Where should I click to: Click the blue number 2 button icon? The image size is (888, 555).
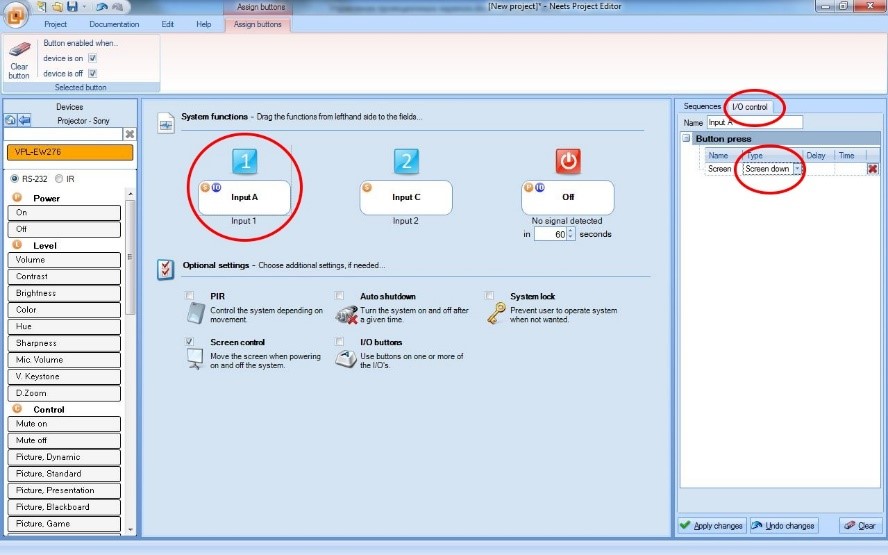pos(406,161)
